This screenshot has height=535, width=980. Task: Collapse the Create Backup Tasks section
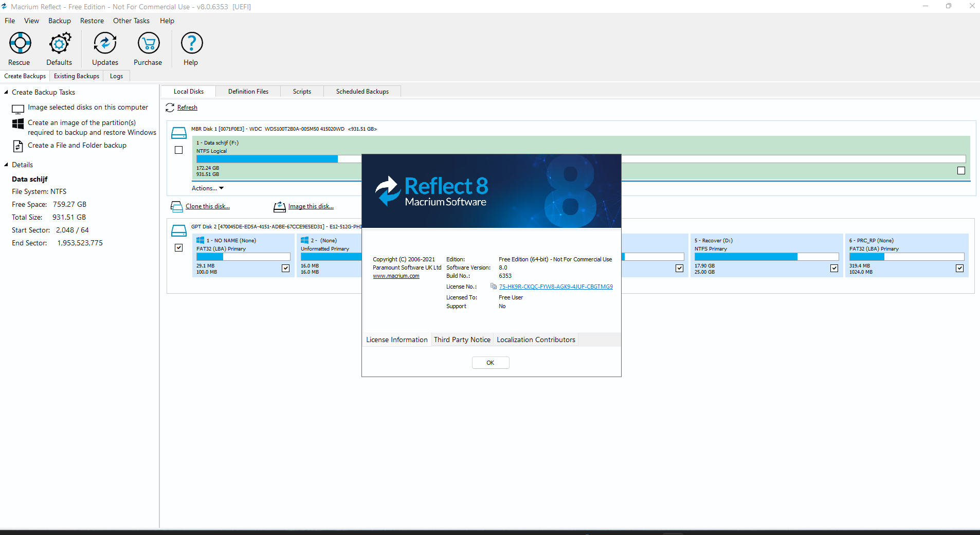pos(6,93)
